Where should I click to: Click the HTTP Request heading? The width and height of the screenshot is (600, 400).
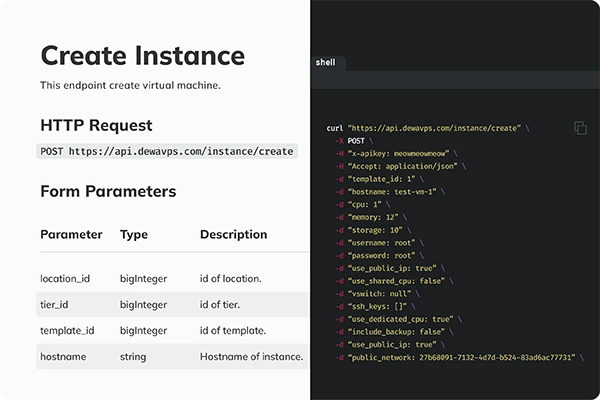pyautogui.click(x=96, y=126)
